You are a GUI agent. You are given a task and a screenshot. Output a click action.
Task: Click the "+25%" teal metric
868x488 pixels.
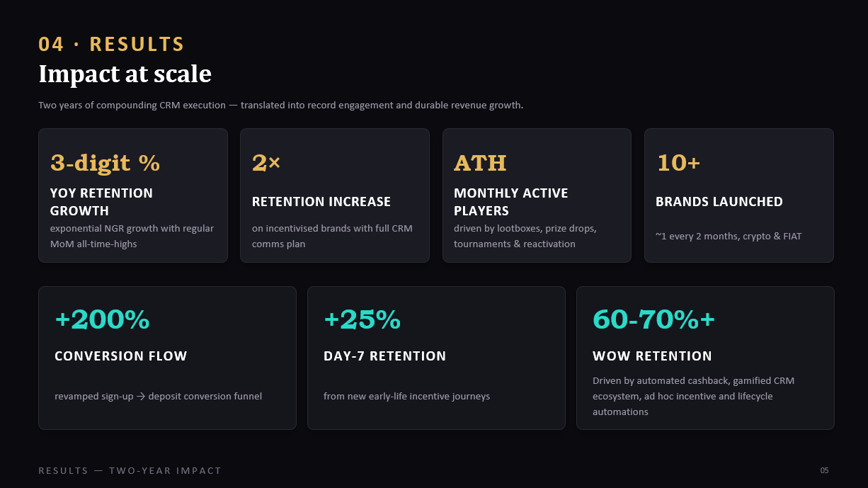[362, 320]
